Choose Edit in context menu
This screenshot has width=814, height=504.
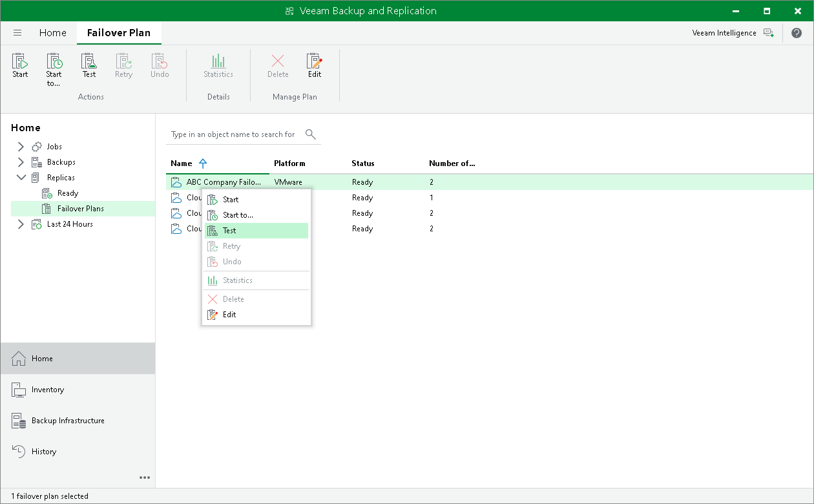click(256, 315)
